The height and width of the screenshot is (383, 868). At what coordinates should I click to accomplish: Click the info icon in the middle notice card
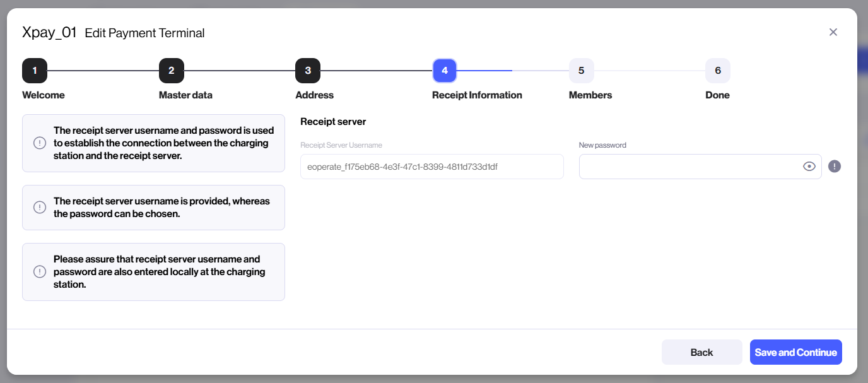(40, 208)
